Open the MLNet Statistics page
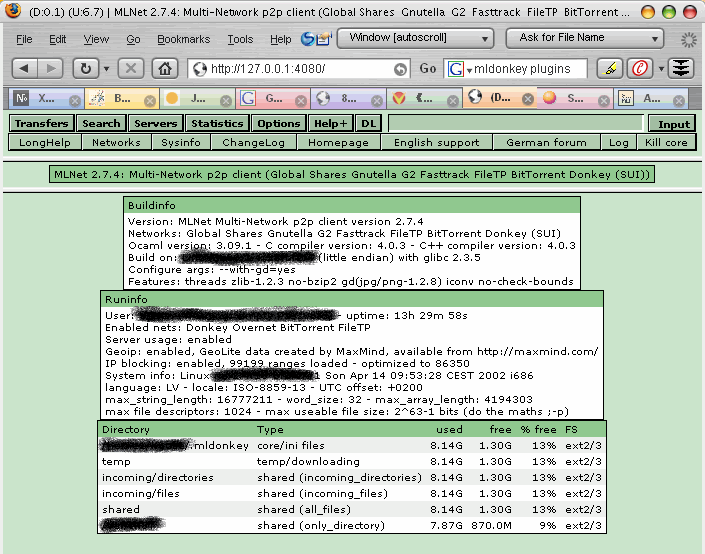The width and height of the screenshot is (705, 554). pos(217,123)
